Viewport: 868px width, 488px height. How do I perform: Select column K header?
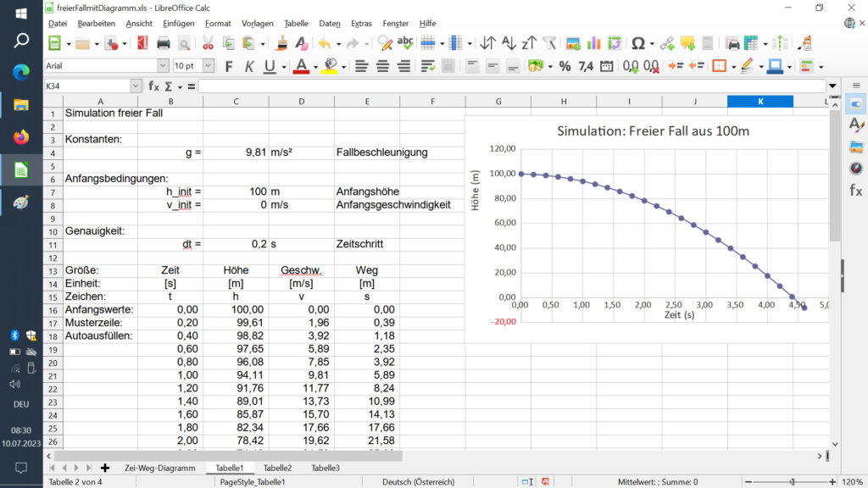[760, 102]
